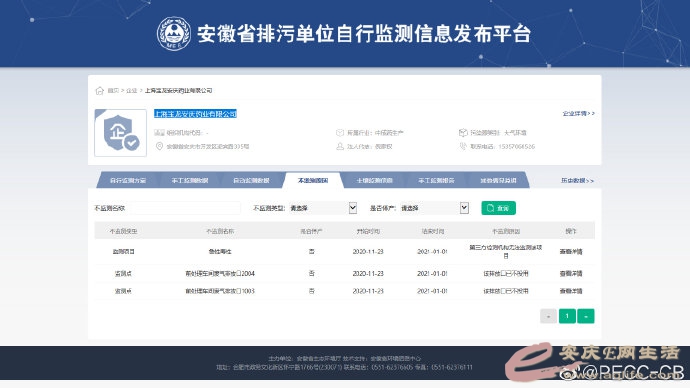
Task: Open the 是否停产 dropdown
Action: pyautogui.click(x=434, y=208)
